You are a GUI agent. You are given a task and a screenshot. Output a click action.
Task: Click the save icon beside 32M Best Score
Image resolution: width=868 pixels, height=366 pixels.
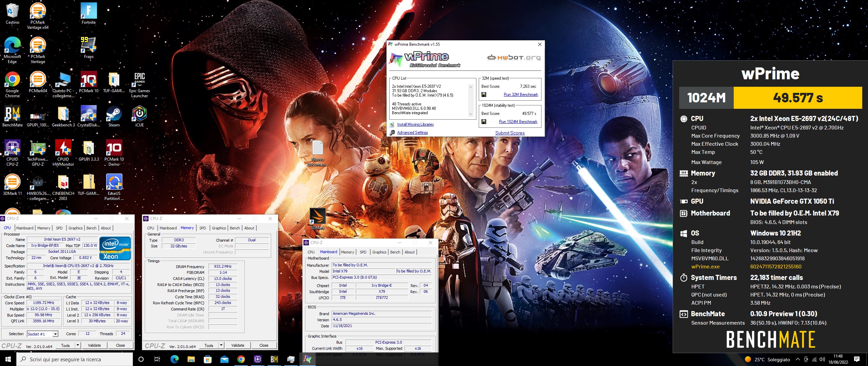484,95
